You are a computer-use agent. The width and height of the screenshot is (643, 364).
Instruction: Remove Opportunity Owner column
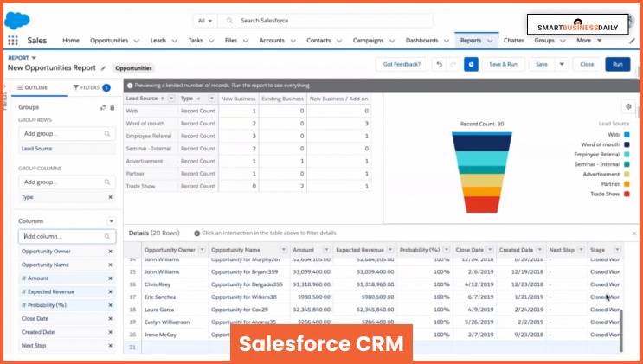pyautogui.click(x=110, y=252)
